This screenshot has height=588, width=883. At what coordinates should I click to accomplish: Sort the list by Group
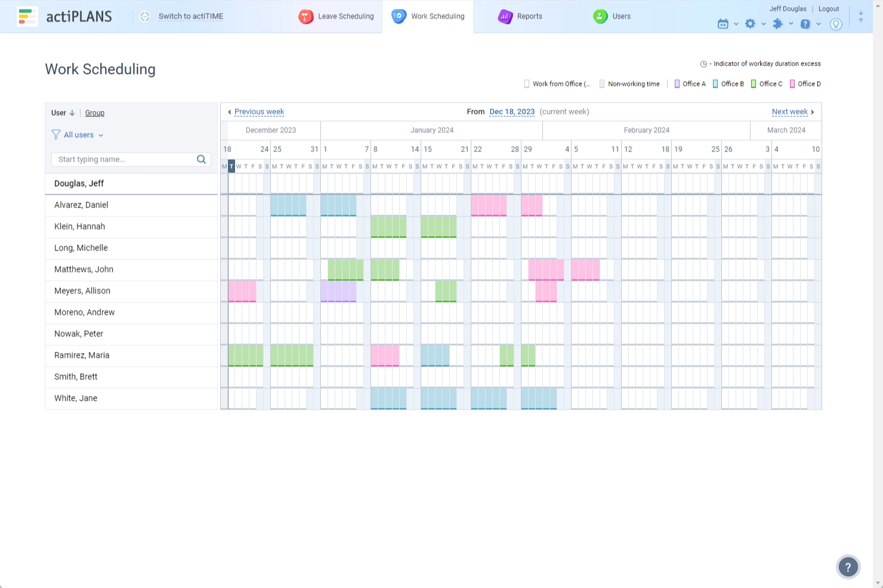coord(94,113)
